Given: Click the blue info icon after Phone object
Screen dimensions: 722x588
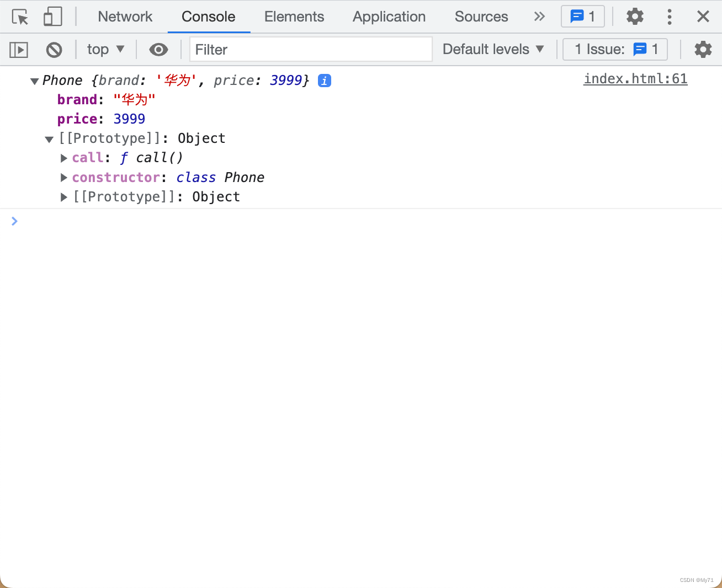Looking at the screenshot, I should pos(325,81).
